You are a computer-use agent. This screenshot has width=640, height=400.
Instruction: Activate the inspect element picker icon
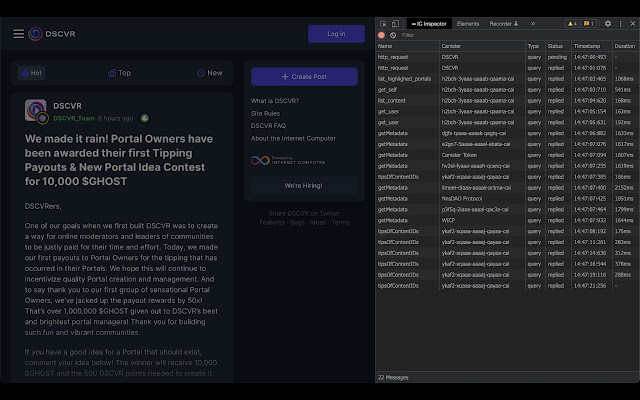tap(383, 24)
